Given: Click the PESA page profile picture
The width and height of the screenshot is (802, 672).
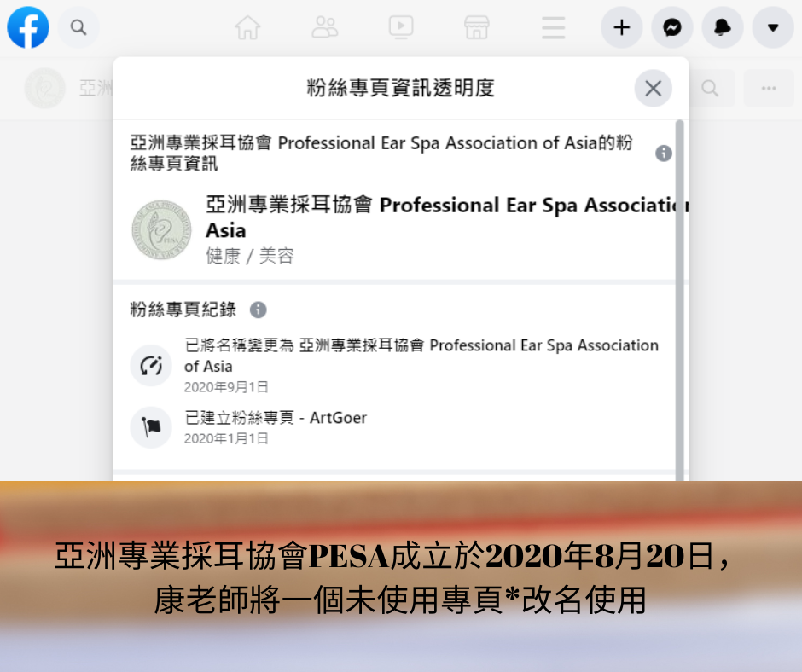Looking at the screenshot, I should (161, 229).
